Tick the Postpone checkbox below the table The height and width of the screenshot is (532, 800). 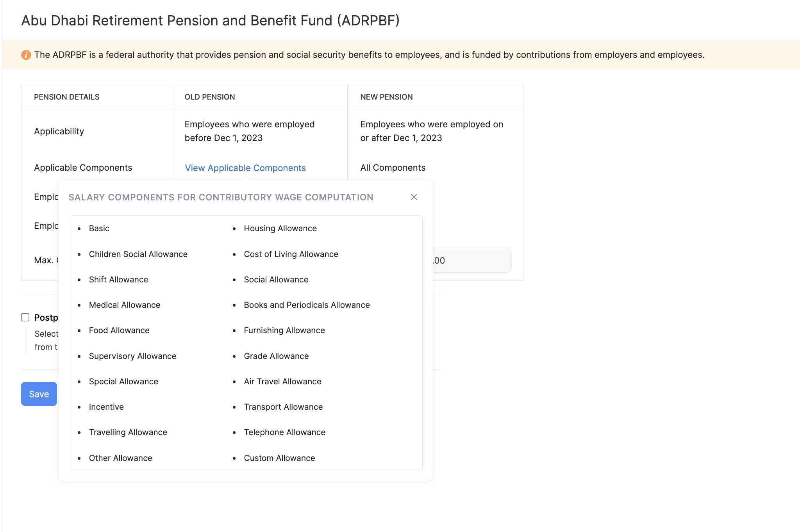coord(25,317)
